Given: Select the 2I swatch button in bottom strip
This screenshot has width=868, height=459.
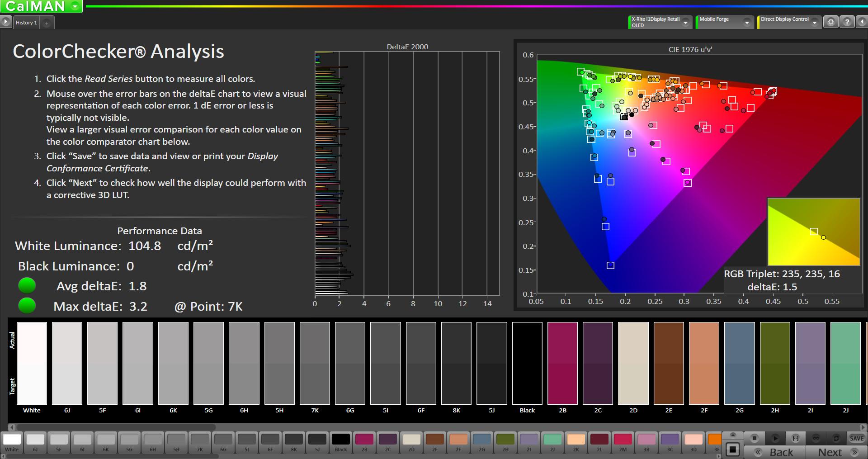Looking at the screenshot, I should (x=529, y=443).
